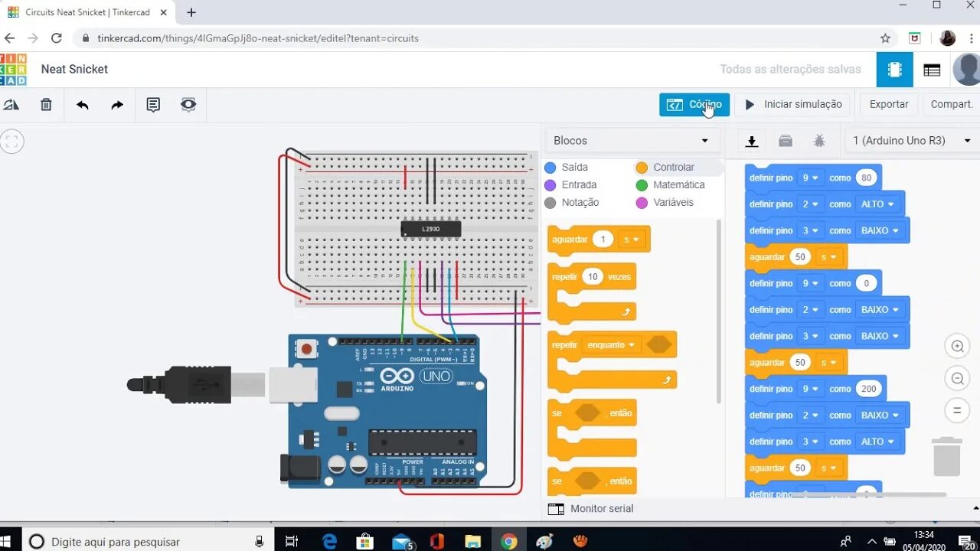
Task: Rotate the selected component
Action: click(x=11, y=105)
